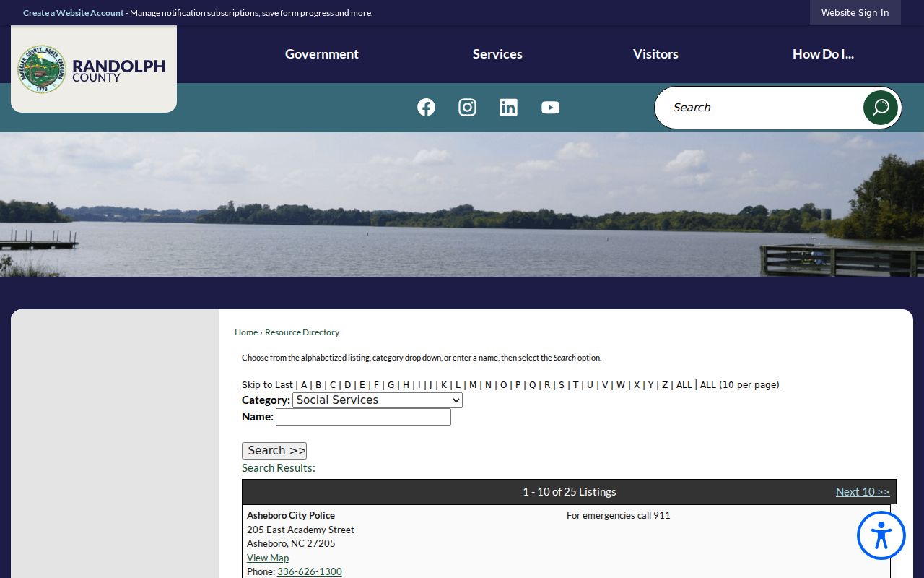Screen dimensions: 924x578
Task: Call phone number 336-626-1300
Action: (310, 571)
